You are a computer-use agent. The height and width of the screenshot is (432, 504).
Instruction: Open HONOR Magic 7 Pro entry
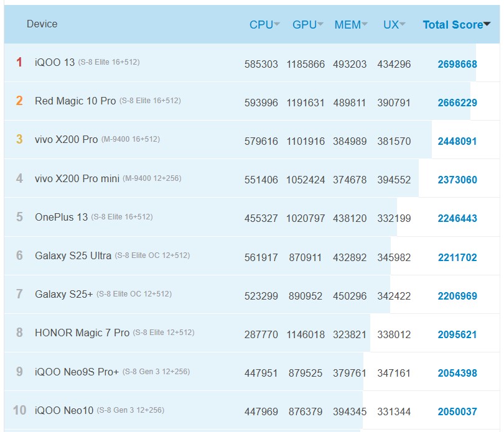(x=82, y=333)
